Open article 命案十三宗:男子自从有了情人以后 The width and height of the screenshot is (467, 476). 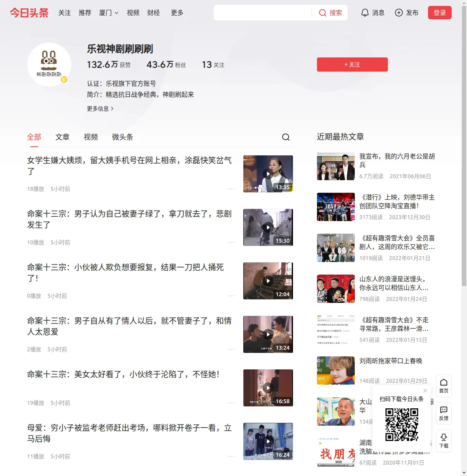pos(130,326)
